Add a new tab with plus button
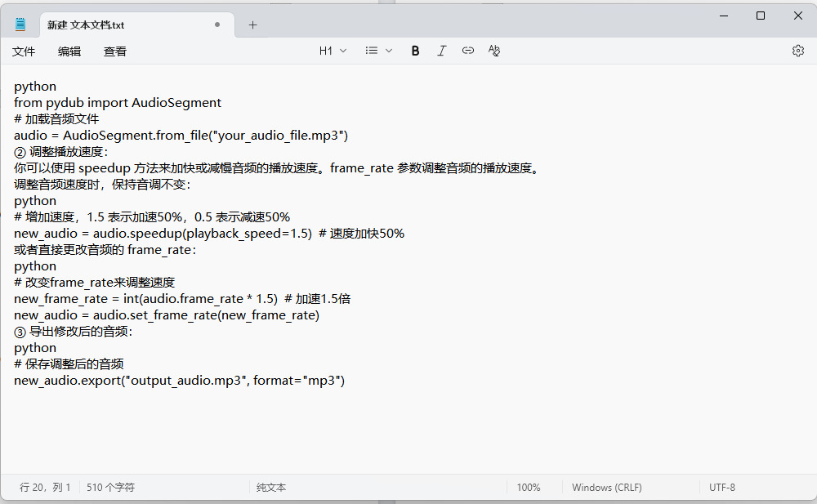This screenshot has width=817, height=504. point(252,25)
